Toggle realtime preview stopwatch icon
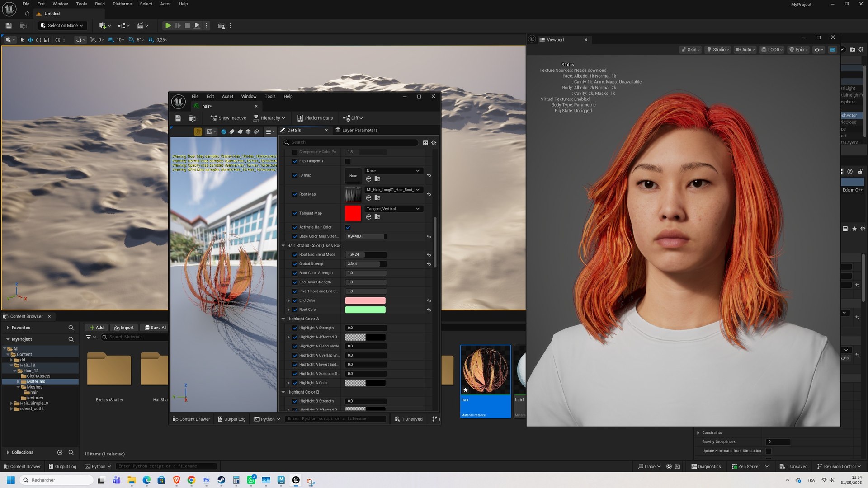Image resolution: width=868 pixels, height=488 pixels. click(x=198, y=131)
